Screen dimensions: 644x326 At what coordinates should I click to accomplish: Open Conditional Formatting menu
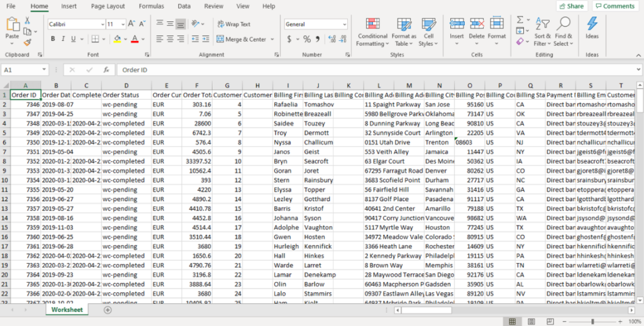(x=372, y=32)
